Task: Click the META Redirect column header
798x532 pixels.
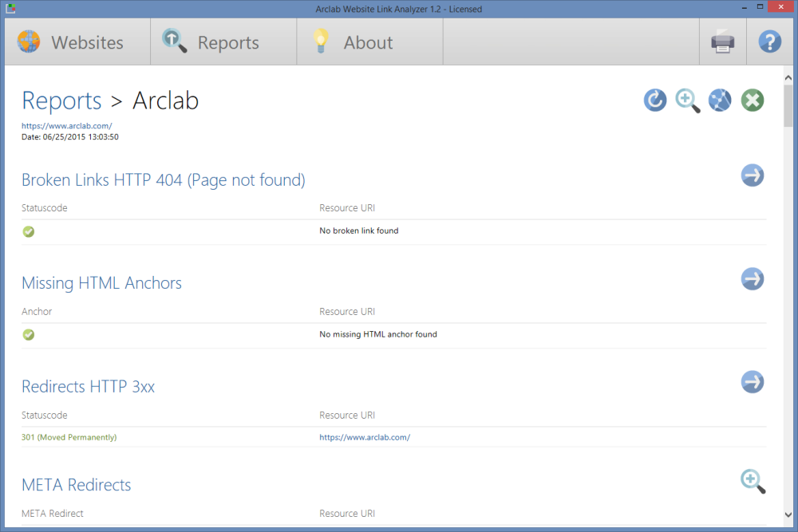Action: (x=53, y=514)
